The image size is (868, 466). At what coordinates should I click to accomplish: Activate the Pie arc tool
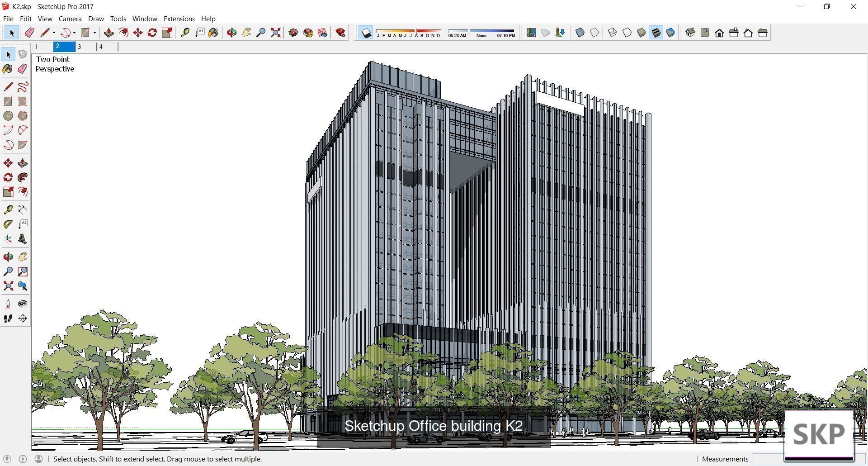(23, 145)
